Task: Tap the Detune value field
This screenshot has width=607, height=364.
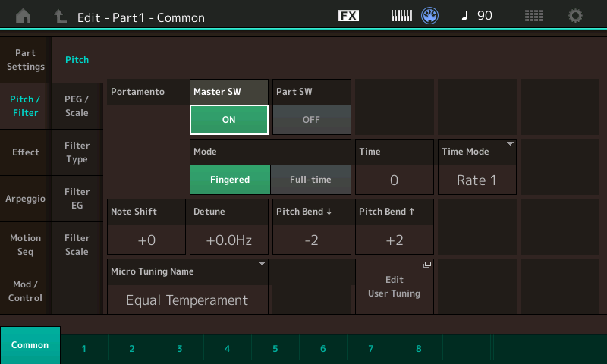Action: (230, 240)
